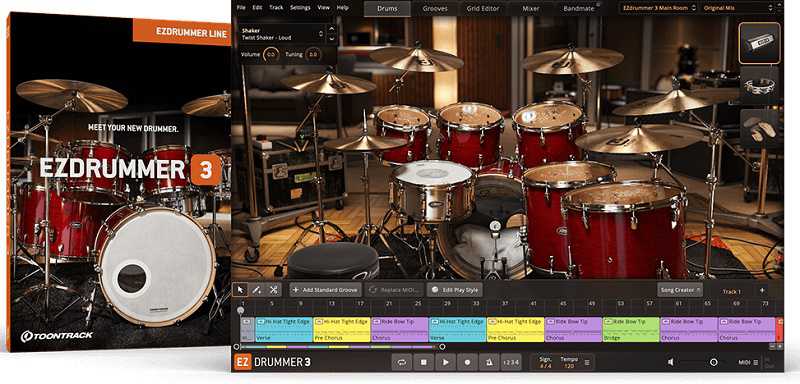
Task: Switch to the Grooves tab
Action: click(435, 9)
